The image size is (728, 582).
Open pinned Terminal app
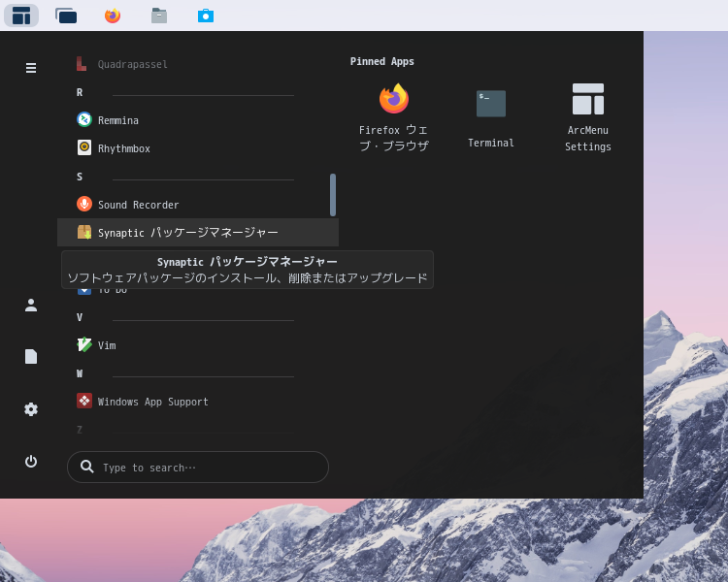tap(491, 117)
